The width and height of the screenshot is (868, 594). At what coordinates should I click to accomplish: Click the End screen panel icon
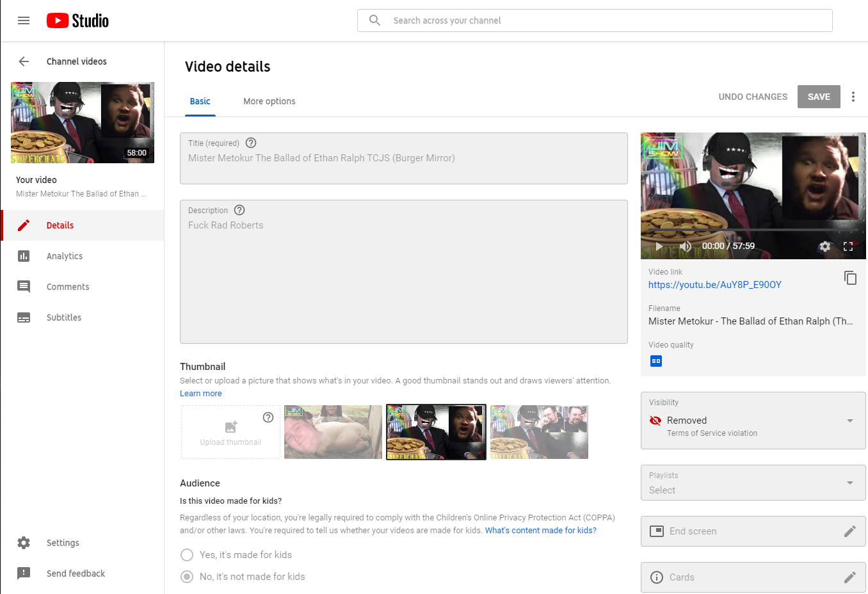[657, 531]
